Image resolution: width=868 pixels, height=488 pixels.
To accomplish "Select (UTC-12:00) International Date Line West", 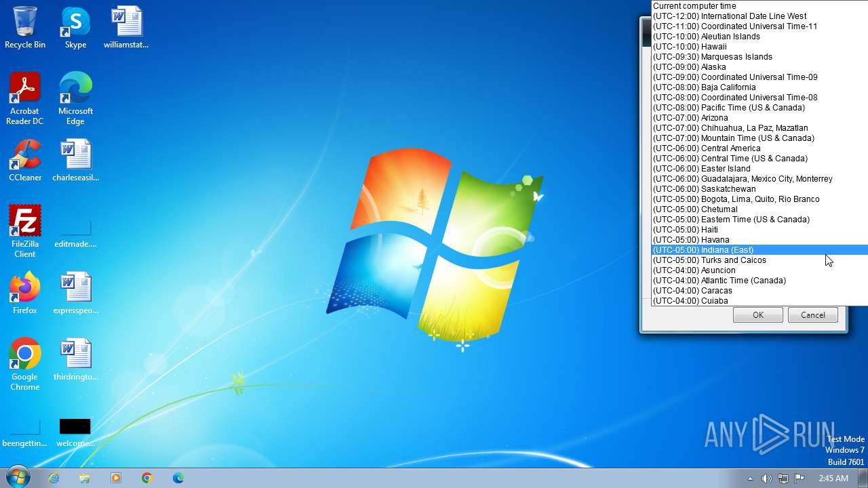I will pos(760,16).
